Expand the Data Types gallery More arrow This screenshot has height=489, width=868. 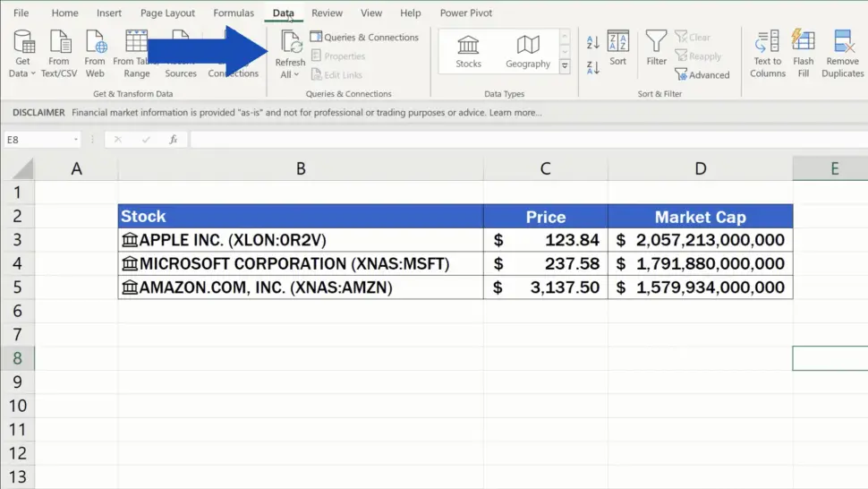(565, 66)
